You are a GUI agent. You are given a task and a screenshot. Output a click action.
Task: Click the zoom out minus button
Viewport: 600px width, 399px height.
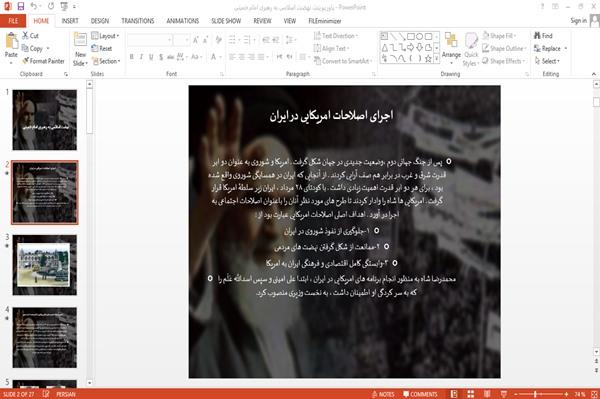pyautogui.click(x=516, y=394)
